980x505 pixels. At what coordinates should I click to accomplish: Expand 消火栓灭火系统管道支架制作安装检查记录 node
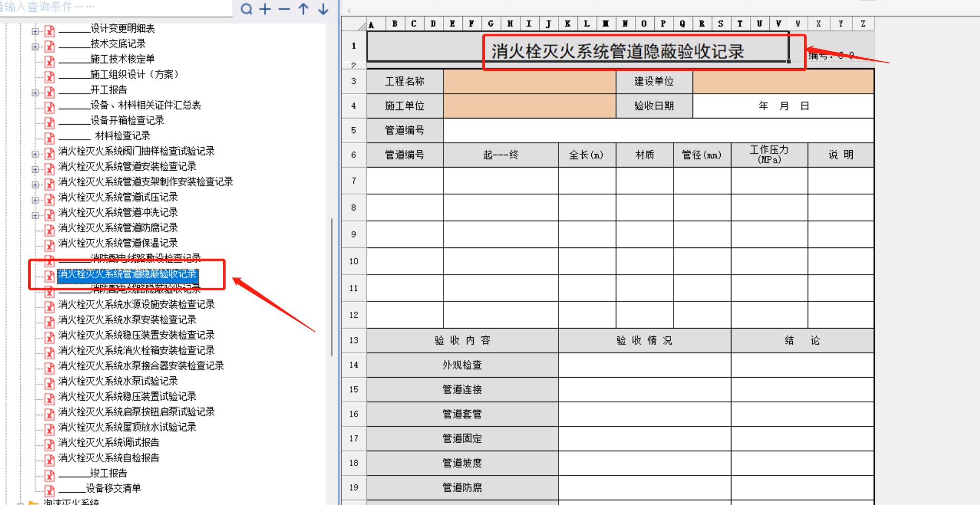pyautogui.click(x=35, y=185)
